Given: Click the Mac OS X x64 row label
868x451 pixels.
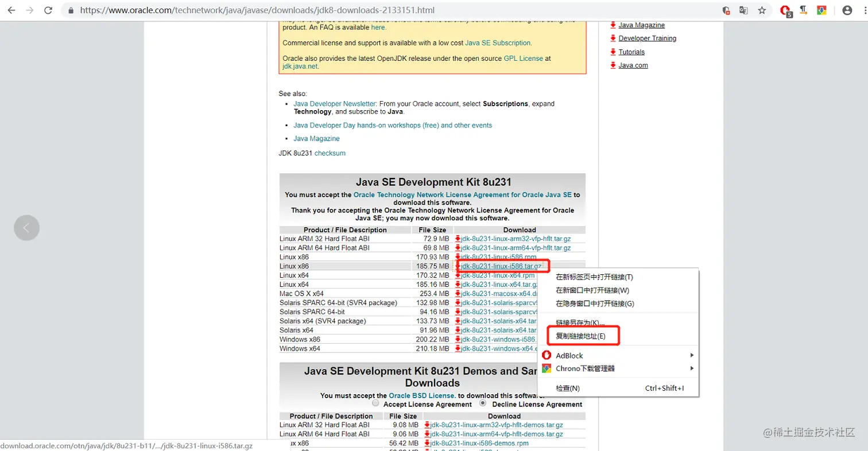Looking at the screenshot, I should [302, 294].
